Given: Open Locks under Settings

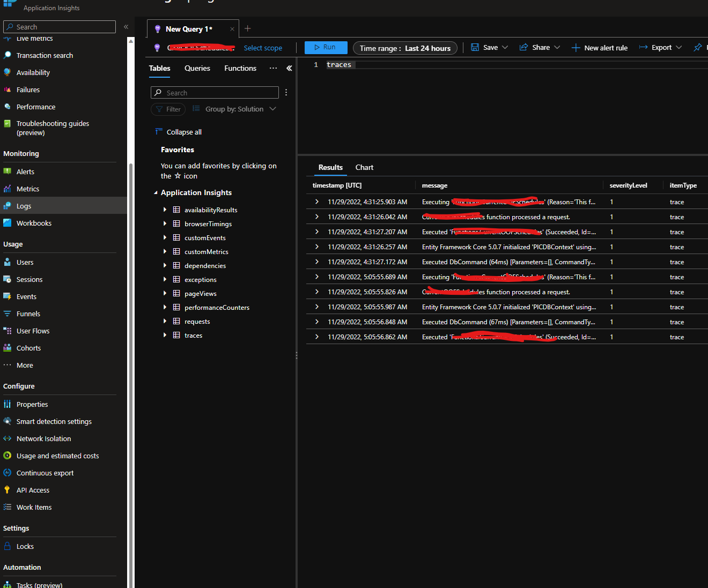Looking at the screenshot, I should pyautogui.click(x=25, y=546).
